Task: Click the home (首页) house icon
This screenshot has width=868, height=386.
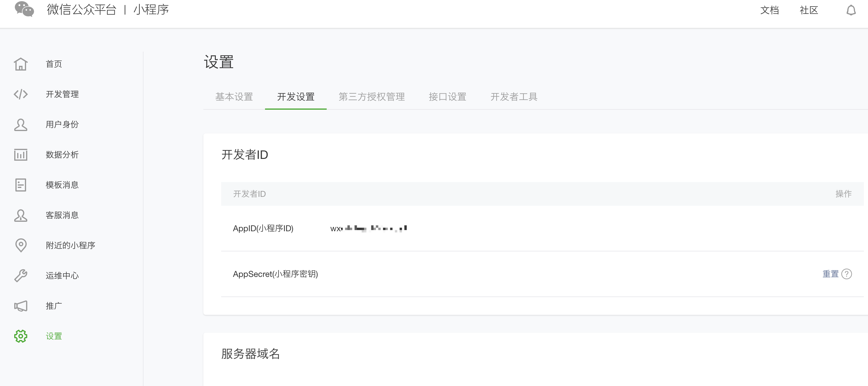Action: tap(20, 64)
